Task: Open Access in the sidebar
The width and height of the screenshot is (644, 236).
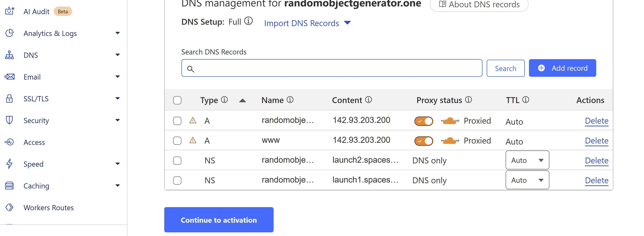Action: 34,142
